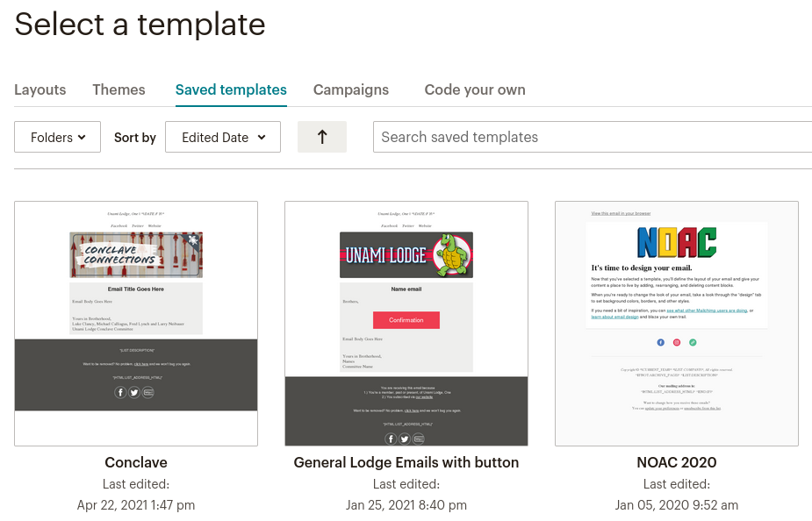Click the Unami Lodge turtle banner thumbnail

click(x=406, y=255)
